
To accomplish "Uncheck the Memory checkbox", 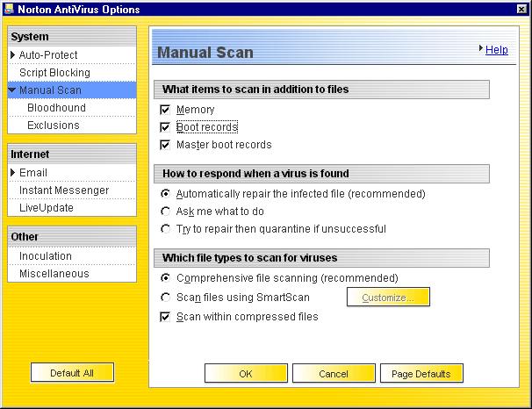I will pos(165,110).
